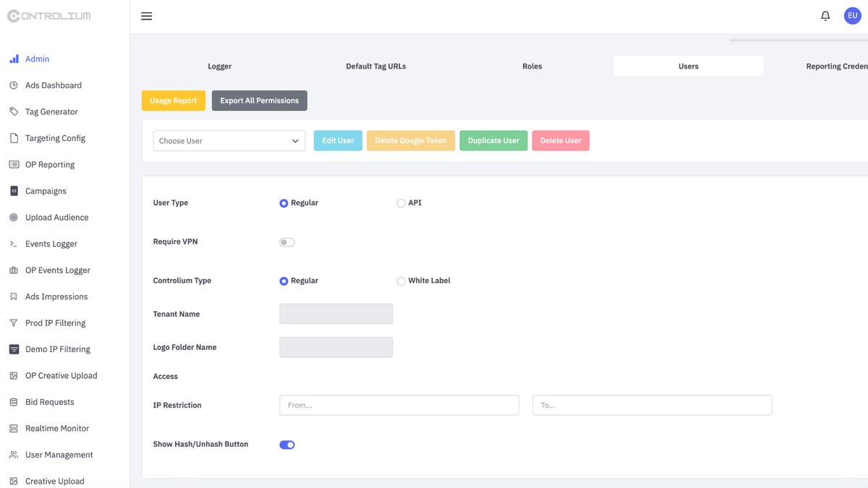Enable the Require VPN switch
Viewport: 868px width, 488px height.
[287, 242]
